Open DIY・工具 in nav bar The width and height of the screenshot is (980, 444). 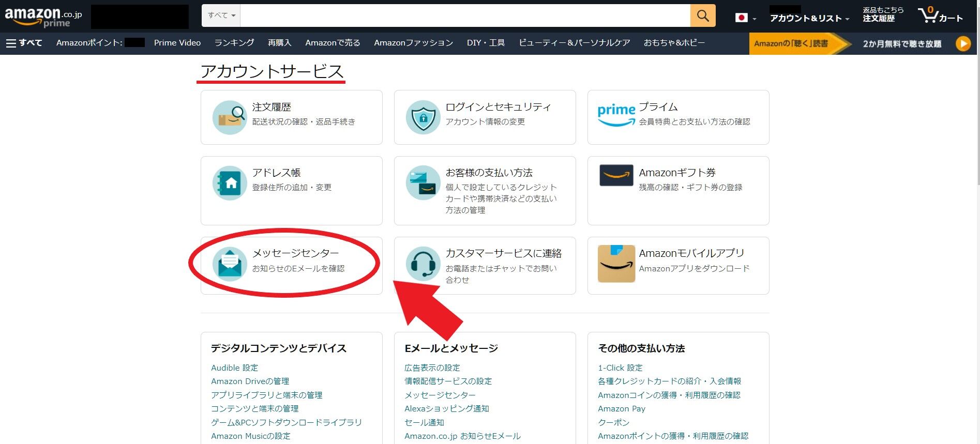(x=486, y=43)
